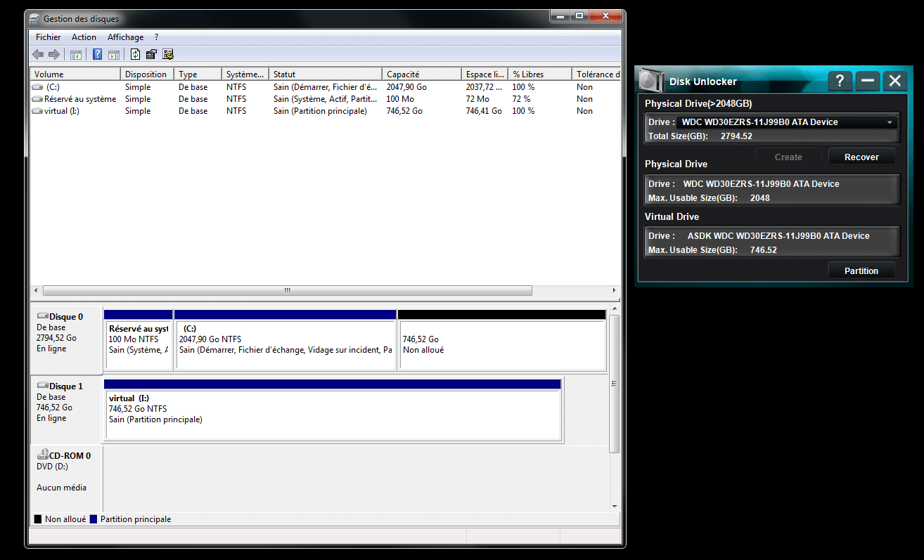The width and height of the screenshot is (924, 560).
Task: Click drive icon beside Réservé au système
Action: coord(38,99)
